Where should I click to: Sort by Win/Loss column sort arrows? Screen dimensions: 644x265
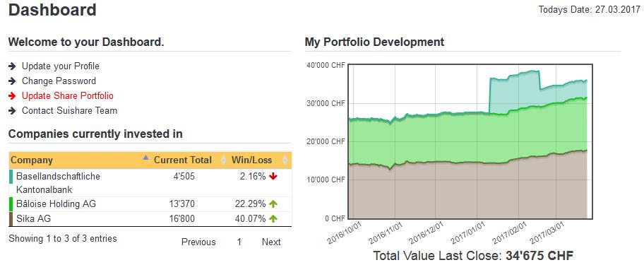coord(285,160)
